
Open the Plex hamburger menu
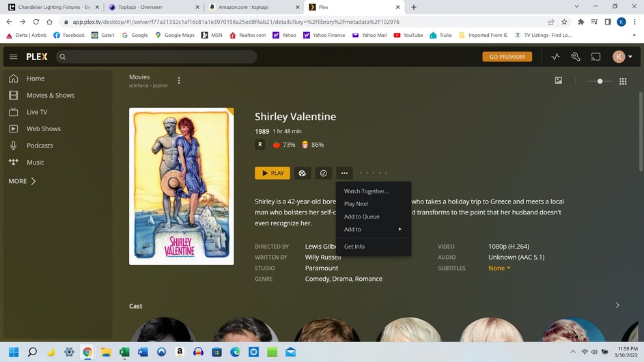[x=13, y=57]
